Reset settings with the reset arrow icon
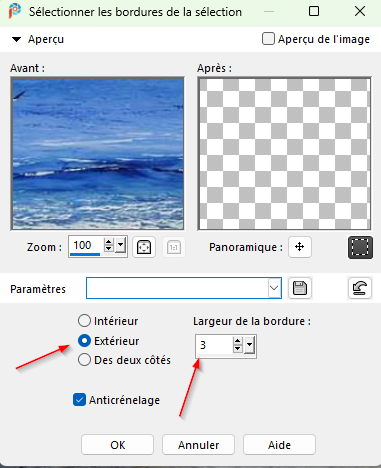 pos(360,288)
